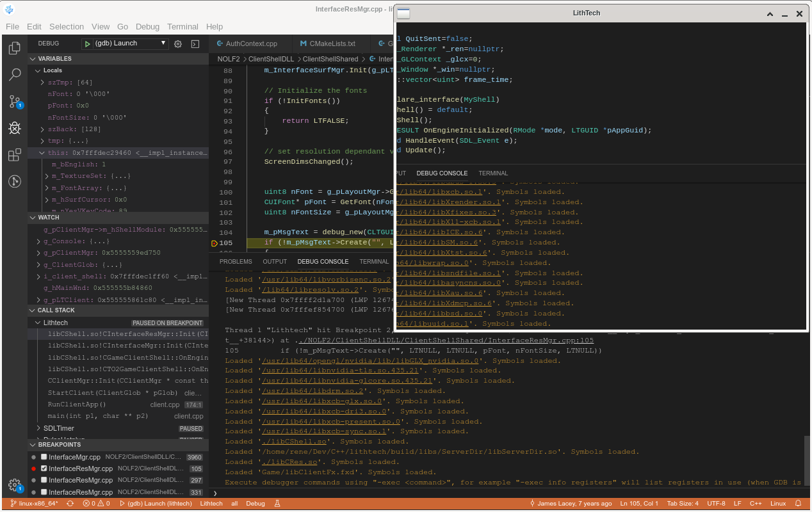Click the notifications bell in status bar
This screenshot has width=812, height=512.
pyautogui.click(x=799, y=504)
